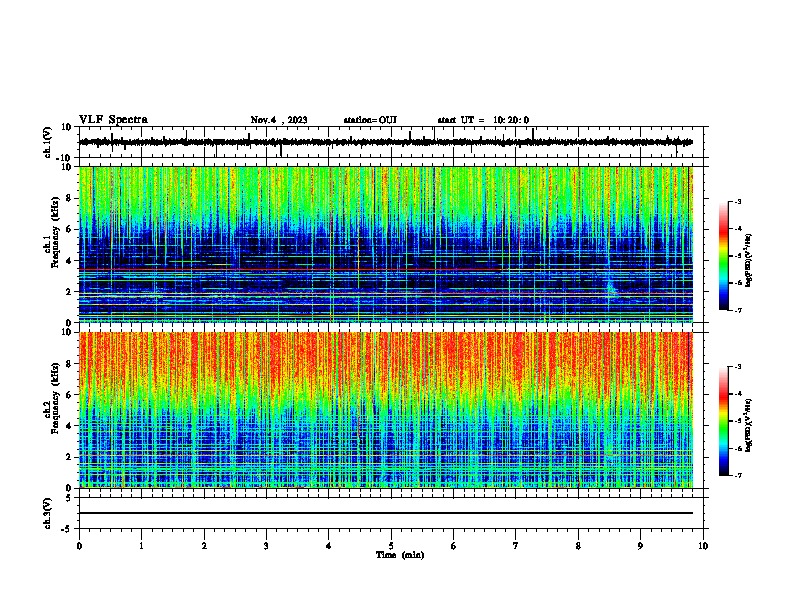Pick the ch.1 spectrogram color scale bar
The width and height of the screenshot is (792, 612).
pos(724,256)
